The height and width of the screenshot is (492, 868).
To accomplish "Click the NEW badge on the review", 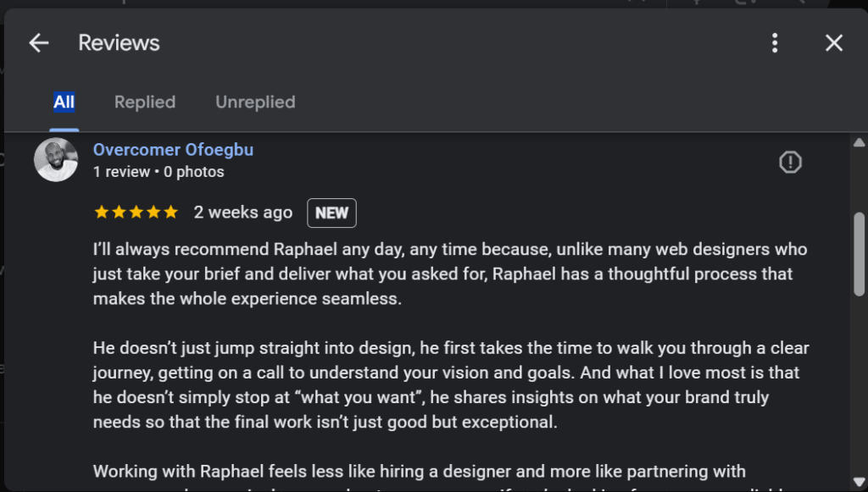I will [331, 213].
